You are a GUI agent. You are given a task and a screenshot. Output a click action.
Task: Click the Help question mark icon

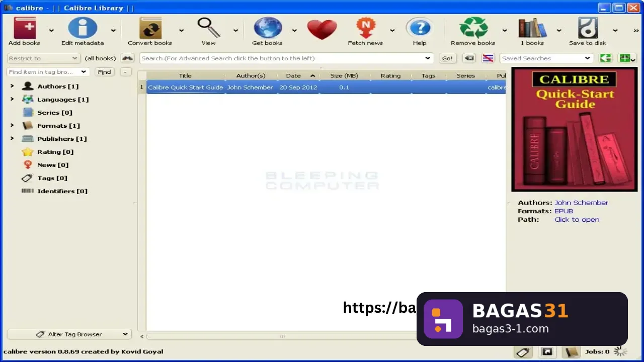pyautogui.click(x=420, y=28)
